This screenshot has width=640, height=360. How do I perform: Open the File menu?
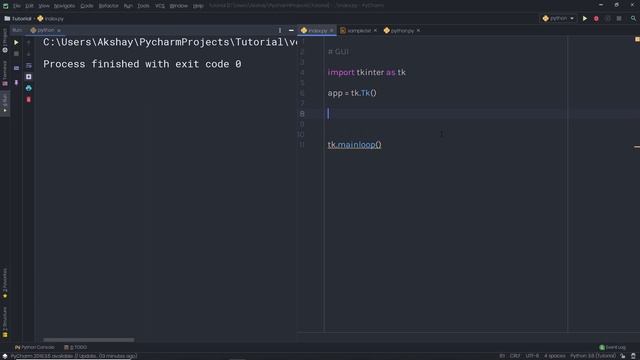[x=17, y=6]
